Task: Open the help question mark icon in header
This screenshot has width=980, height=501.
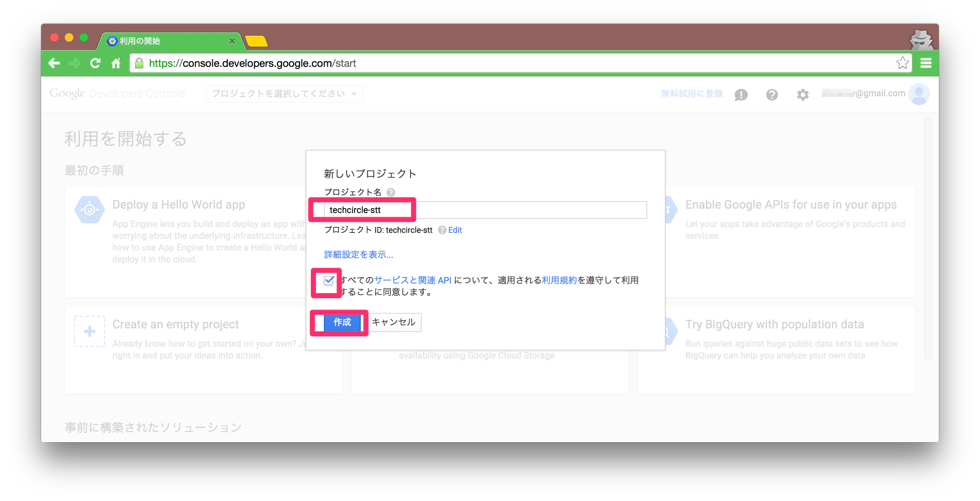Action: 772,94
